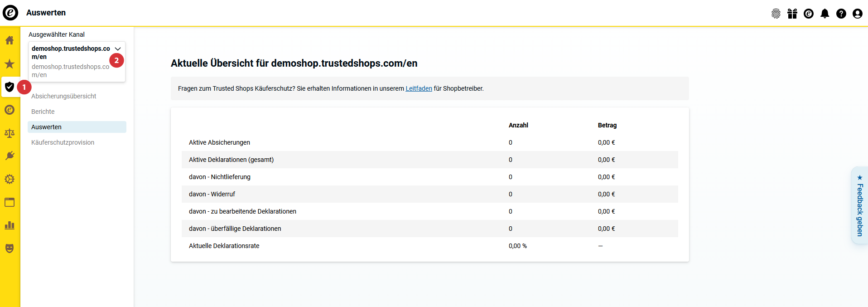Click the Aktuelle Übersicht page heading
Image resolution: width=868 pixels, height=307 pixels.
(x=294, y=63)
